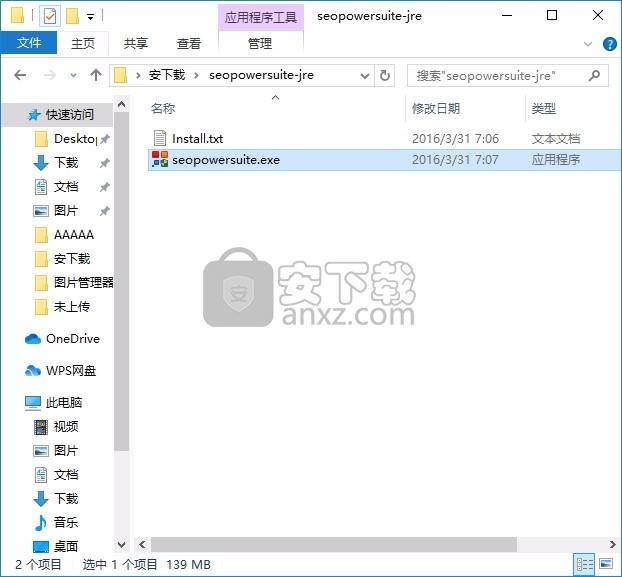Switch to the 共享 ribbon tab
Image resolution: width=622 pixels, height=577 pixels.
pyautogui.click(x=136, y=43)
